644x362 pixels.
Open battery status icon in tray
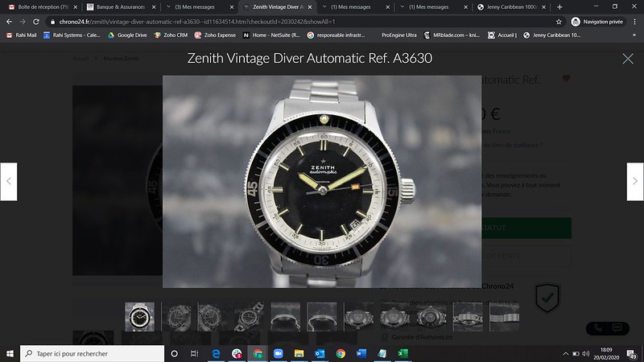[x=576, y=353]
